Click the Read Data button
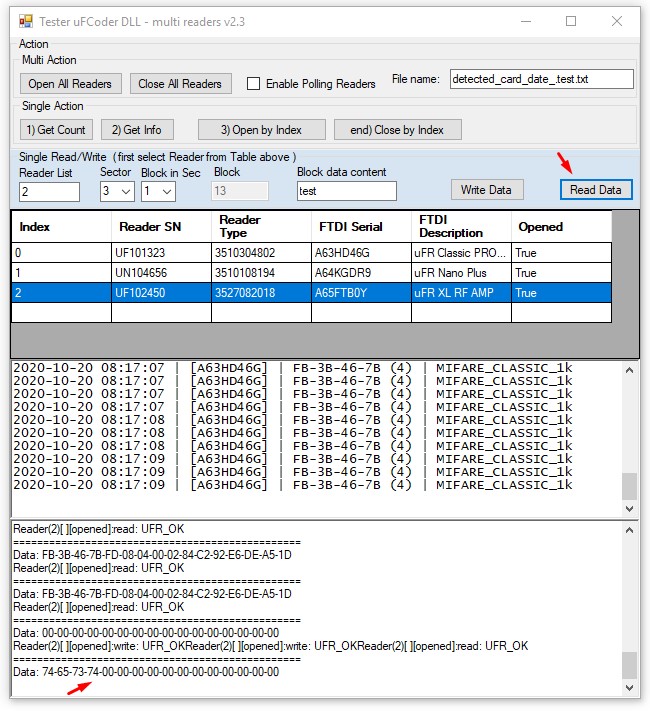 596,190
